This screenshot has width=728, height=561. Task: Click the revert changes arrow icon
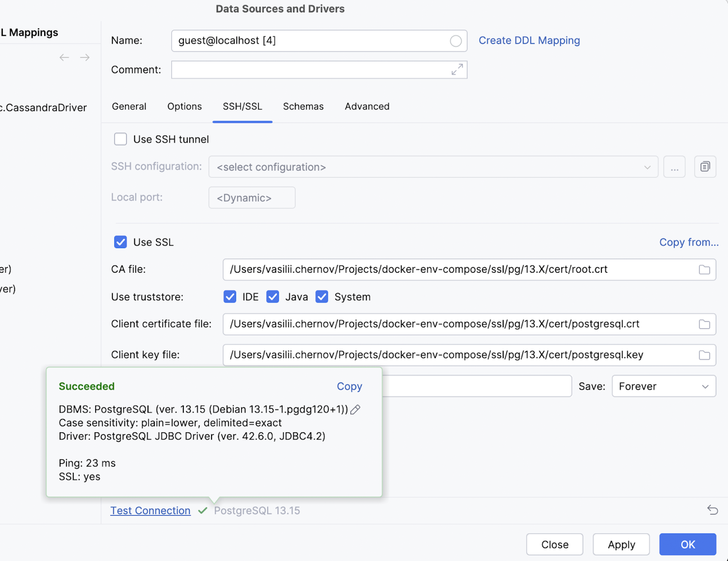pos(713,510)
